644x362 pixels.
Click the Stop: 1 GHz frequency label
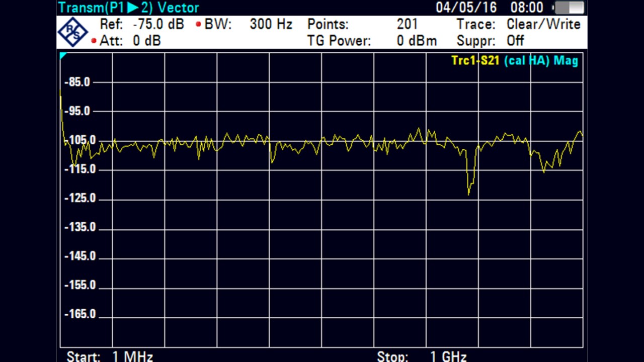coord(422,356)
